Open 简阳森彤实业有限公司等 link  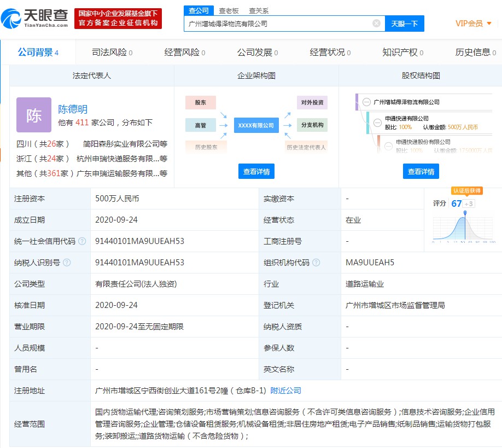coord(125,144)
